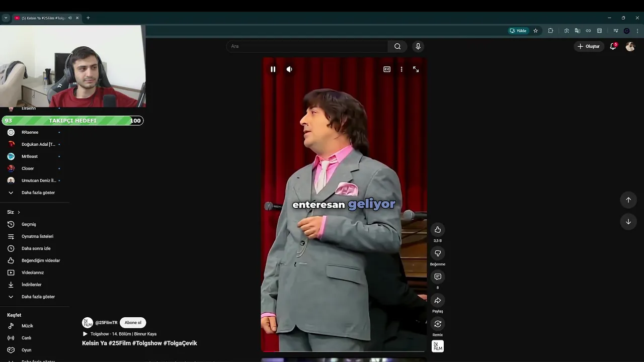This screenshot has height=362, width=644.
Task: Click the Ara search field
Action: click(307, 46)
